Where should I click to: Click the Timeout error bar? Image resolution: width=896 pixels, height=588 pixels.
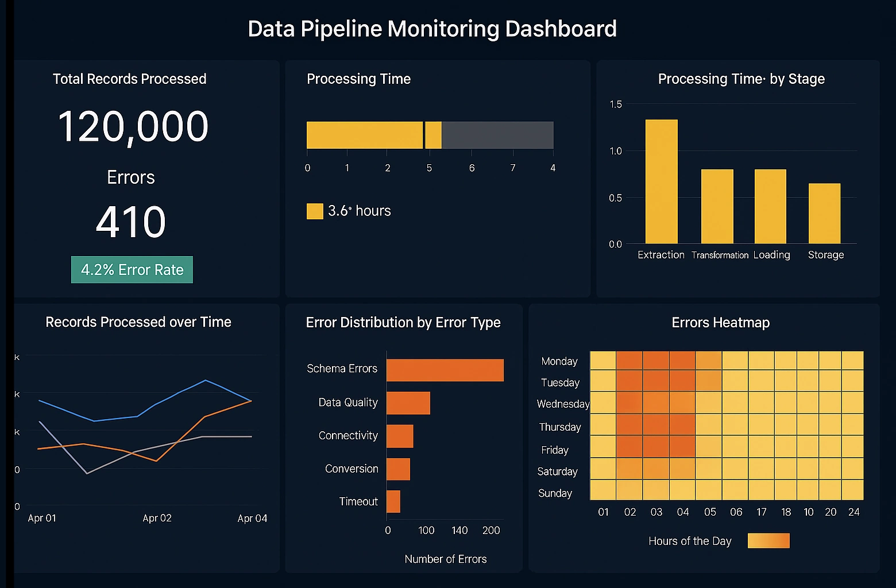pyautogui.click(x=393, y=501)
